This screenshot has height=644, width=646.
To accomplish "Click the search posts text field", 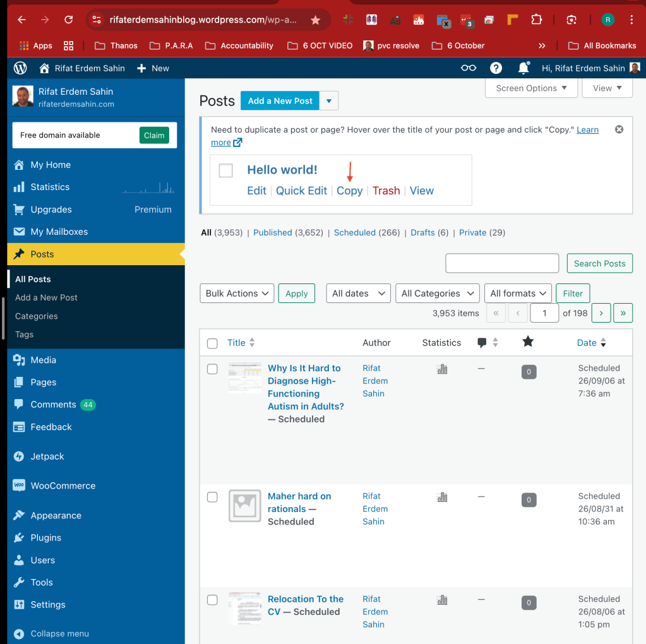I will (x=502, y=263).
